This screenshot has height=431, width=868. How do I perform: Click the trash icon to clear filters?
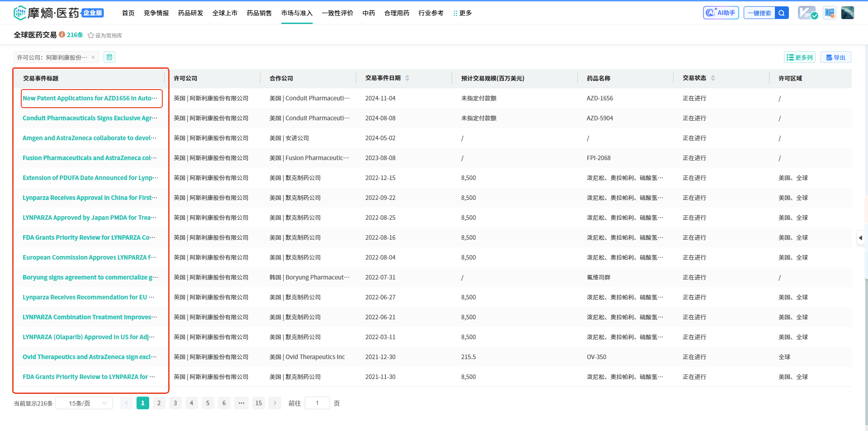pos(109,57)
